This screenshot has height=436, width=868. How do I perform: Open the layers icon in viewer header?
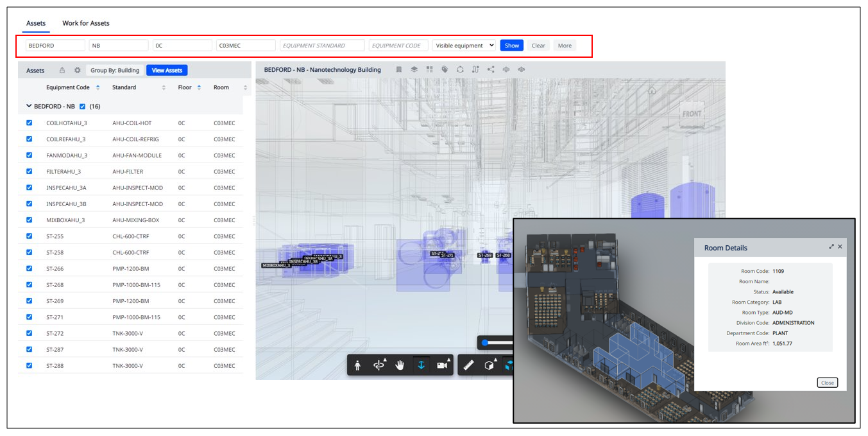click(414, 69)
